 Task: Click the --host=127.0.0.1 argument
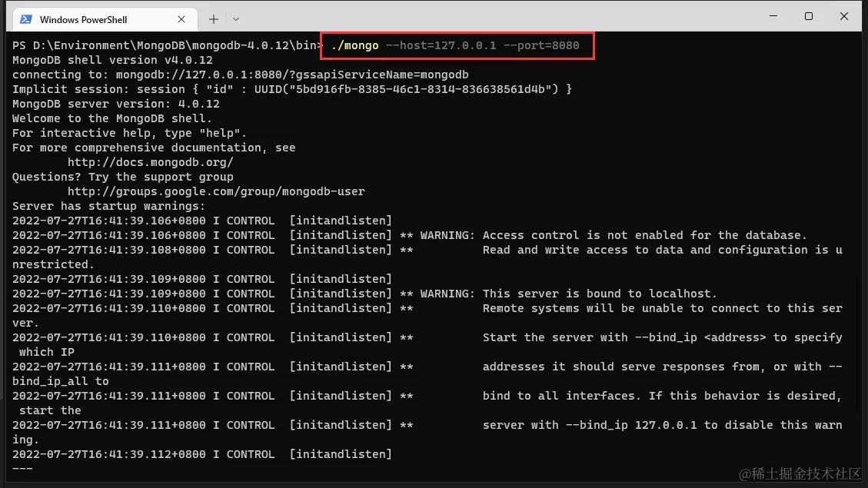tap(441, 45)
